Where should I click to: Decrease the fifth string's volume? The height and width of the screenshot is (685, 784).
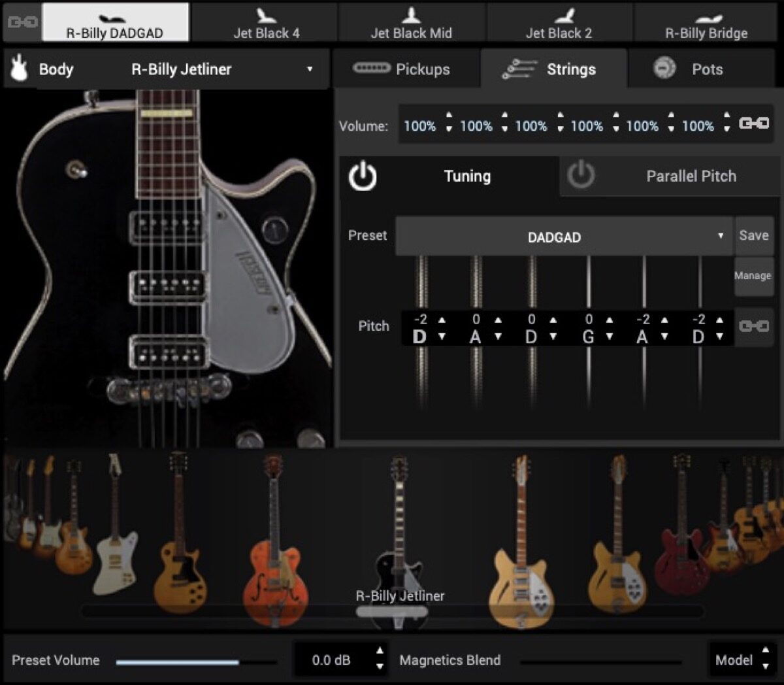(671, 129)
